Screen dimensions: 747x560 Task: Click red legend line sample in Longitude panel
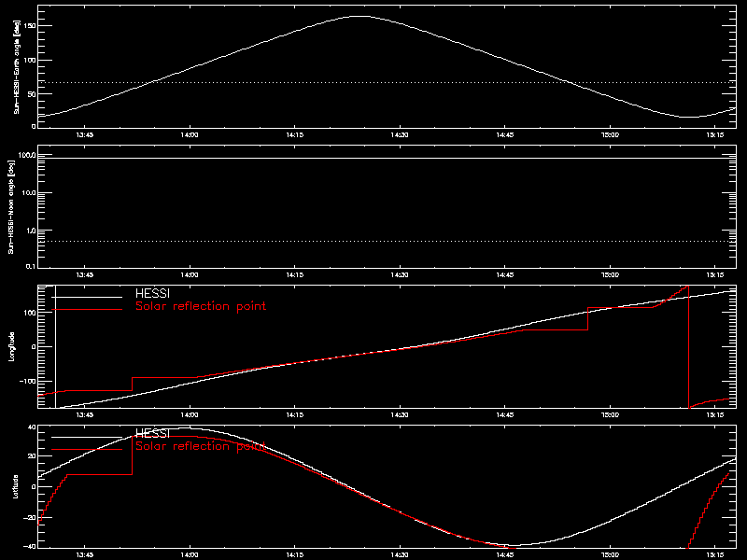click(87, 310)
